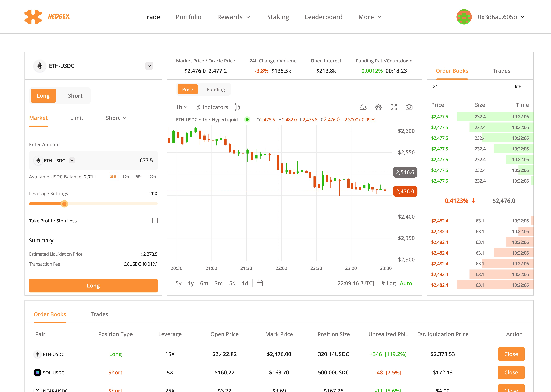Set amount to 50% of balance

tap(126, 177)
